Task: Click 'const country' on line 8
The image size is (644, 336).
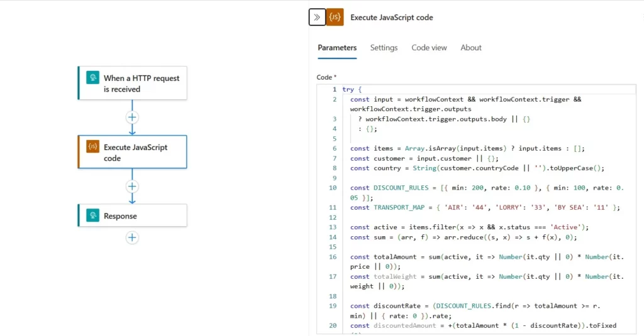Action: (375, 168)
